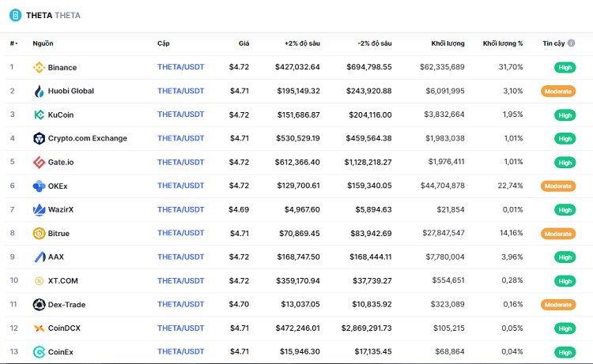Click the Gate.io logo icon
The height and width of the screenshot is (364, 593).
click(x=39, y=162)
